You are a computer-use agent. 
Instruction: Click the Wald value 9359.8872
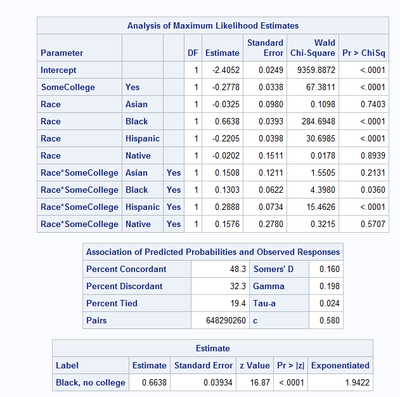(x=316, y=70)
